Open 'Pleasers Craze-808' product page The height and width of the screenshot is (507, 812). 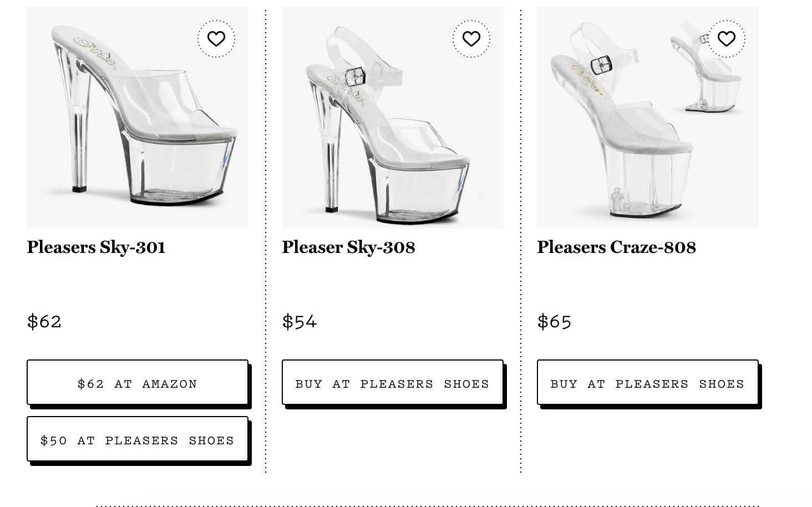point(617,247)
